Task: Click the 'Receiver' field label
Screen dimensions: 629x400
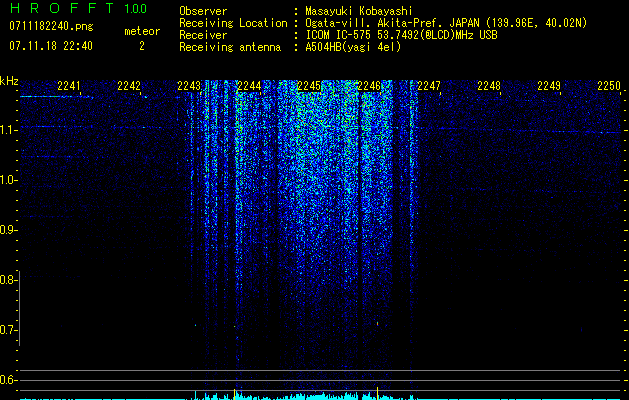Action: coord(203,35)
